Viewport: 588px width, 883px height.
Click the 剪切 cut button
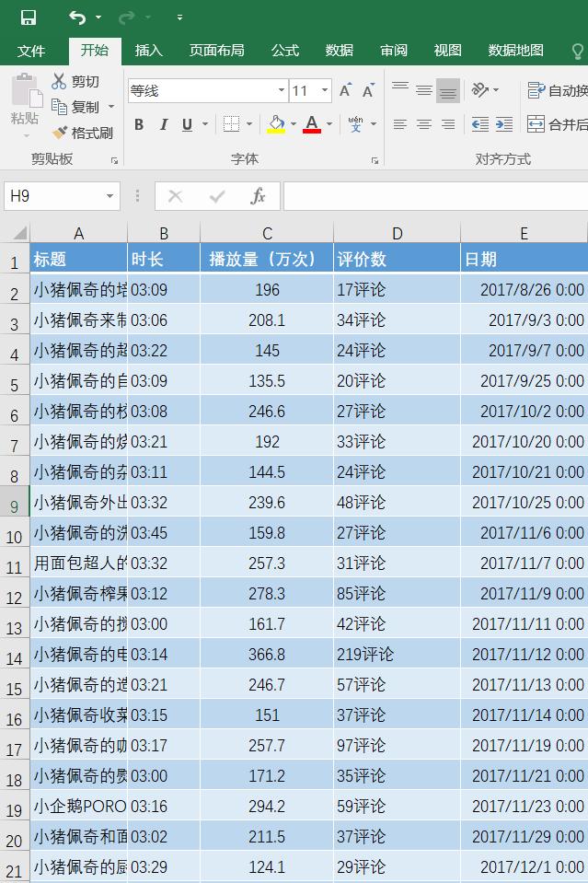[x=75, y=82]
